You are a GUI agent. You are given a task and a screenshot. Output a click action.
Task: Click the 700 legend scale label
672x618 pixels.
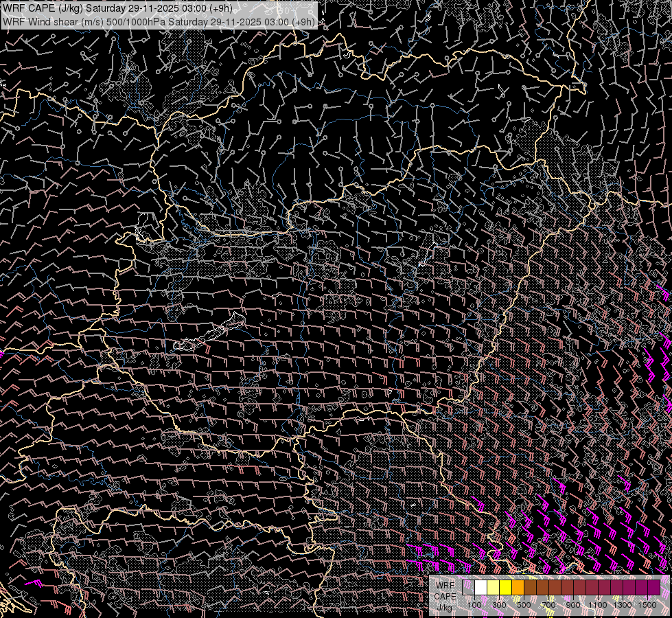[548, 604]
